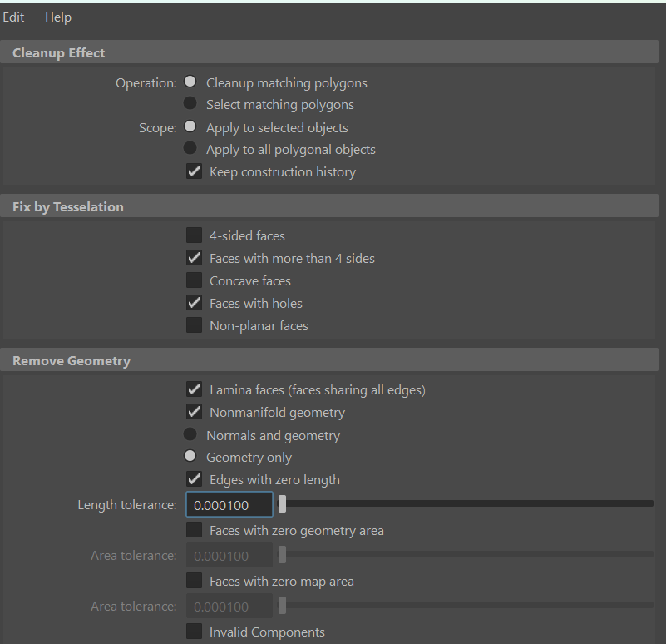
Task: Select Cleanup matching polygons operation
Action: pos(190,82)
